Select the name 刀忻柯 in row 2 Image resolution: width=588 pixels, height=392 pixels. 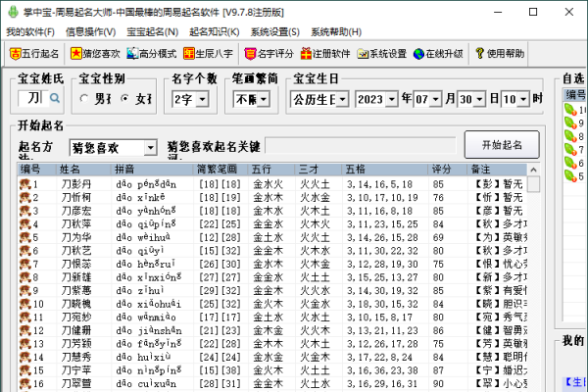click(x=76, y=198)
